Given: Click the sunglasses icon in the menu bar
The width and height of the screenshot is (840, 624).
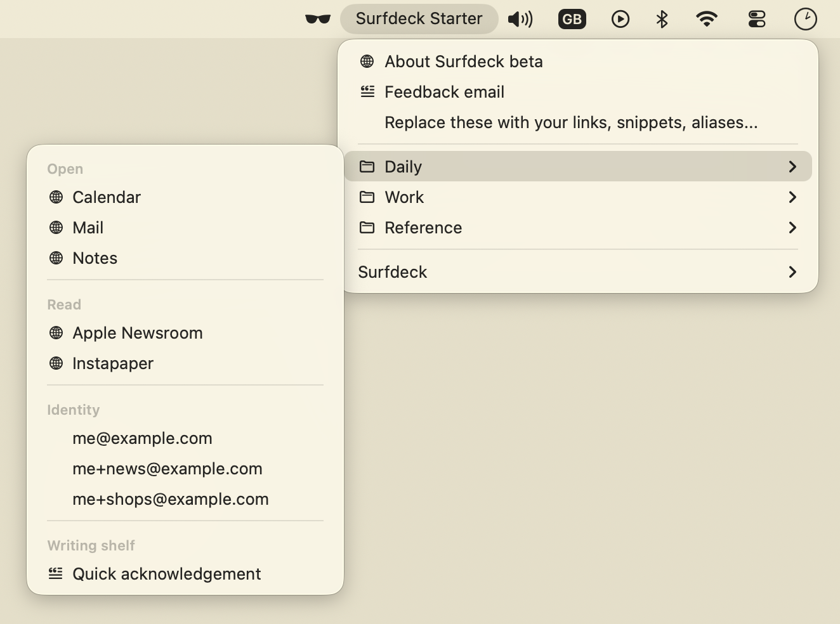Looking at the screenshot, I should [318, 19].
